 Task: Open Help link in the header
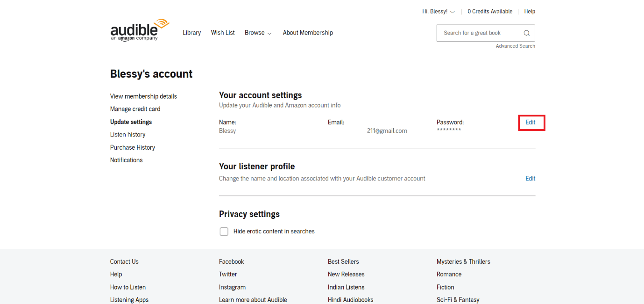(x=530, y=12)
